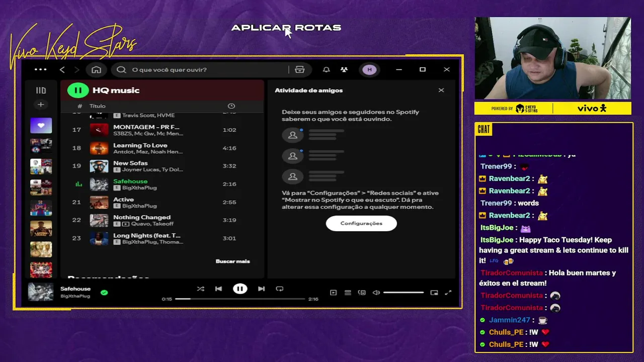The width and height of the screenshot is (644, 362).
Task: Click 'Jammin247' username in chat
Action: tap(509, 320)
